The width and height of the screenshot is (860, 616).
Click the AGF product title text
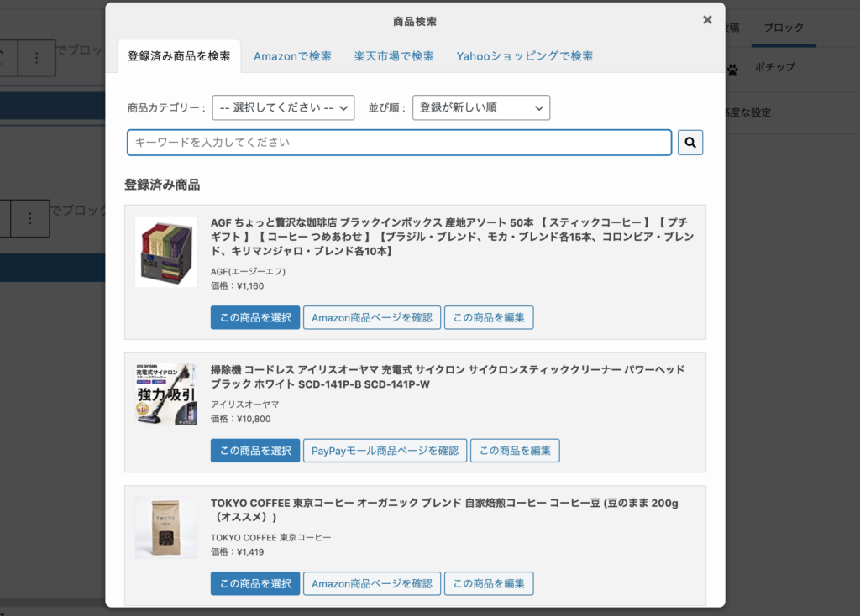tap(453, 237)
